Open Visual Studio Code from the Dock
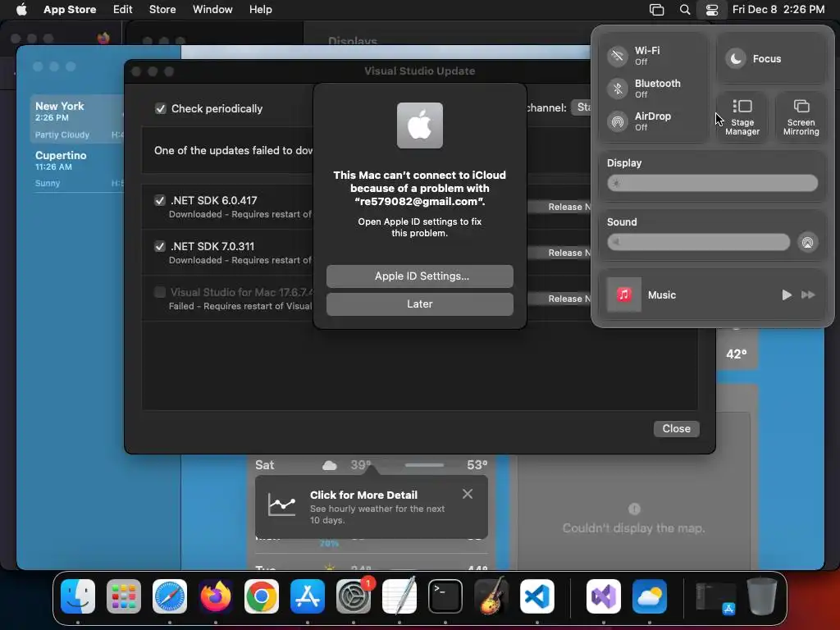Viewport: 840px width, 630px height. pos(536,596)
